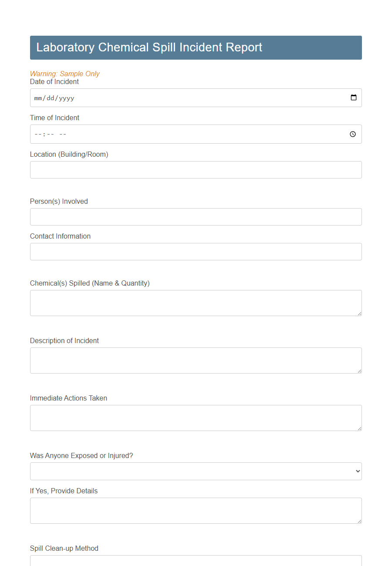This screenshot has height=566, width=392.
Task: Open the calendar date picker icon
Action: click(x=353, y=98)
